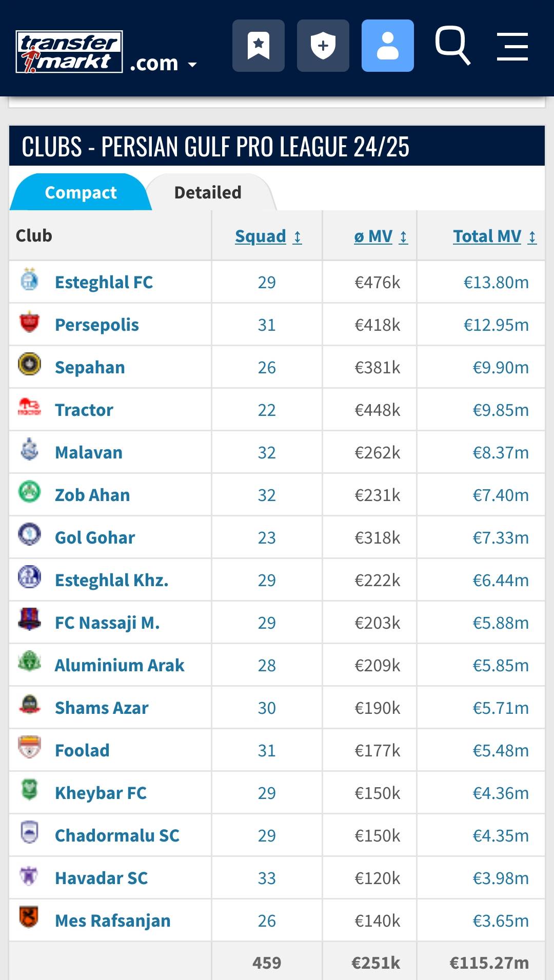Viewport: 554px width, 980px height.
Task: Click the Transfermarkt logo
Action: click(69, 52)
